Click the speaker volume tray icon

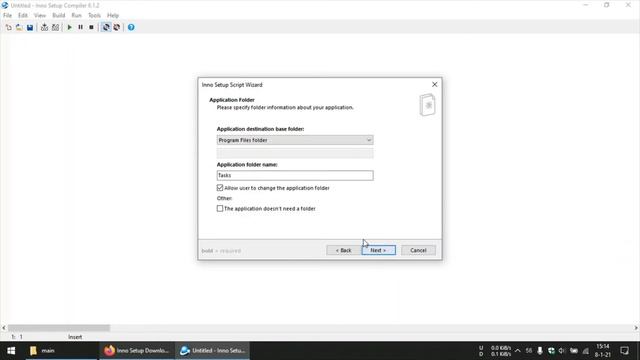pyautogui.click(x=562, y=351)
